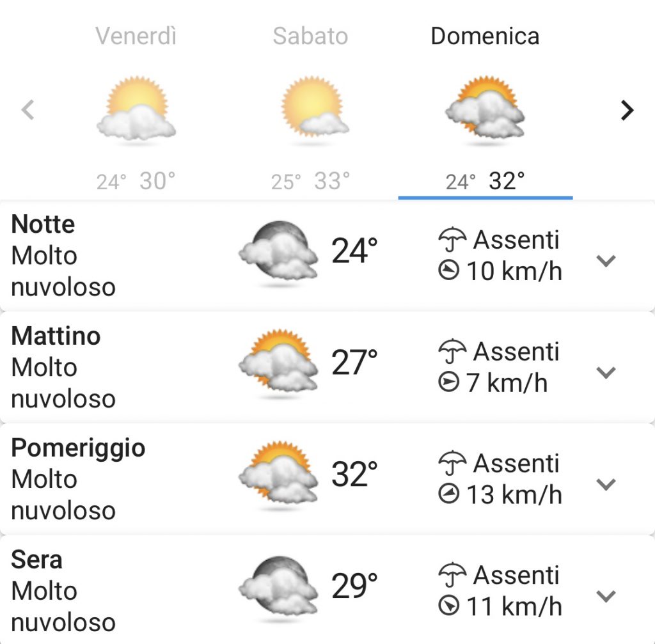The width and height of the screenshot is (655, 644).
Task: Expand the Notte forecast details chevron
Action: pyautogui.click(x=606, y=261)
